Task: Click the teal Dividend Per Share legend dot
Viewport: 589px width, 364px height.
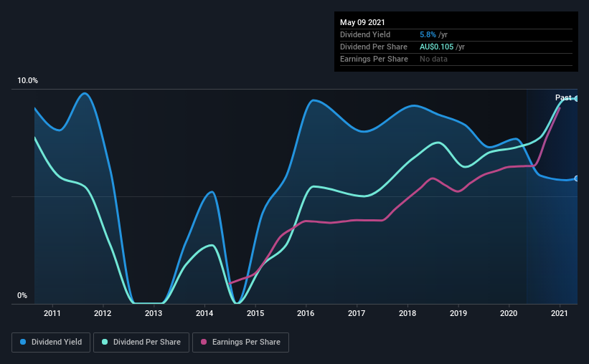Action: click(x=105, y=342)
